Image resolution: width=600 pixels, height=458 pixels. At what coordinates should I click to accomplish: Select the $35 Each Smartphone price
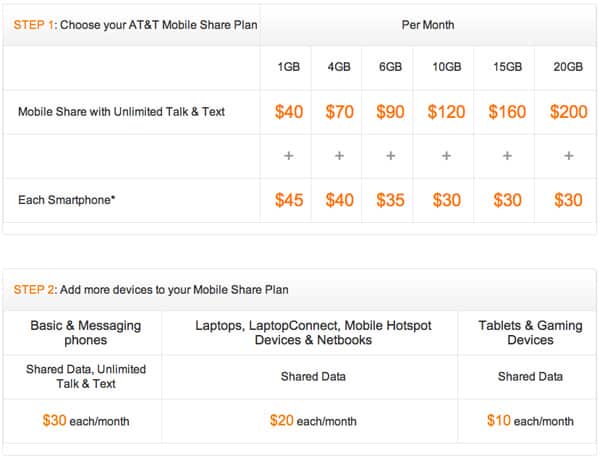pos(390,200)
